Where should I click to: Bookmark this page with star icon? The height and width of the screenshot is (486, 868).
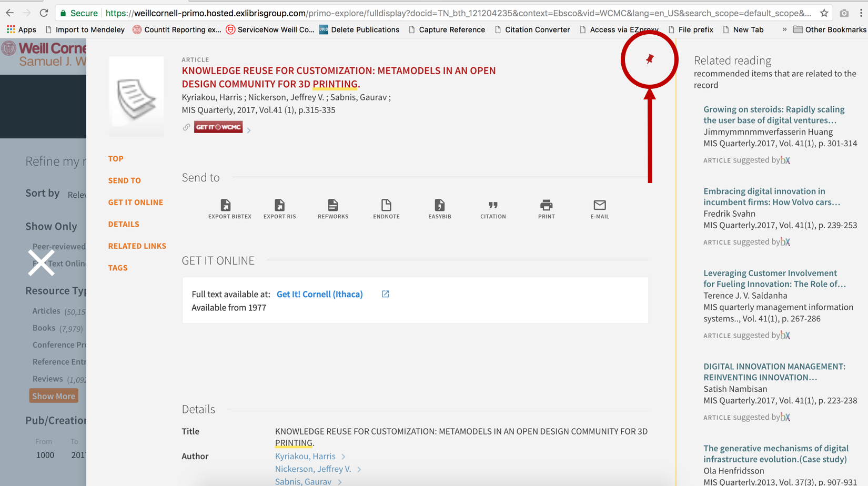pos(824,13)
